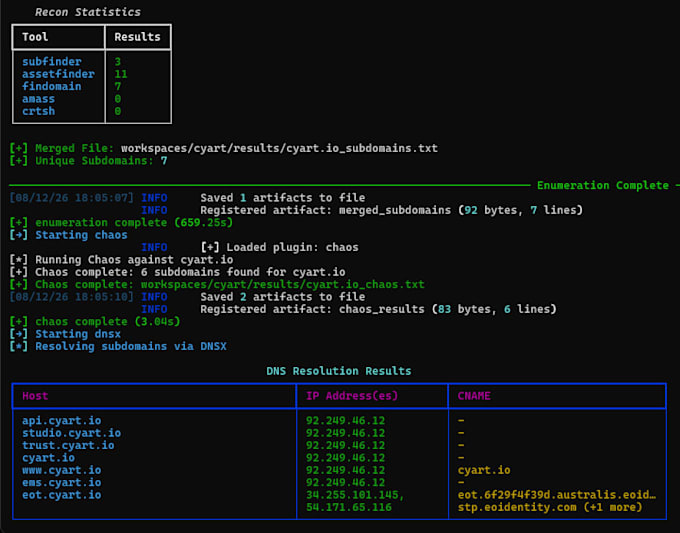
Task: Click 'subfinder' in the stats table
Action: 52,62
